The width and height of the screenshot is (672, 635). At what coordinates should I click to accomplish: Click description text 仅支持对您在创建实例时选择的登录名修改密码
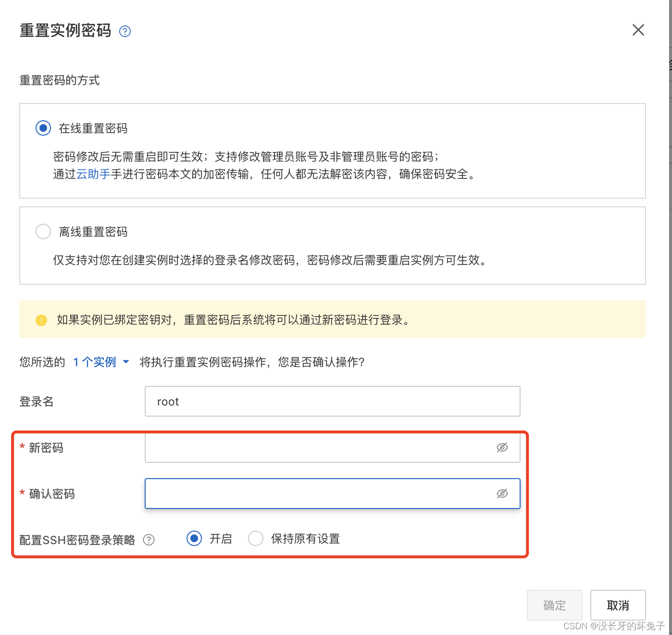coord(174,260)
